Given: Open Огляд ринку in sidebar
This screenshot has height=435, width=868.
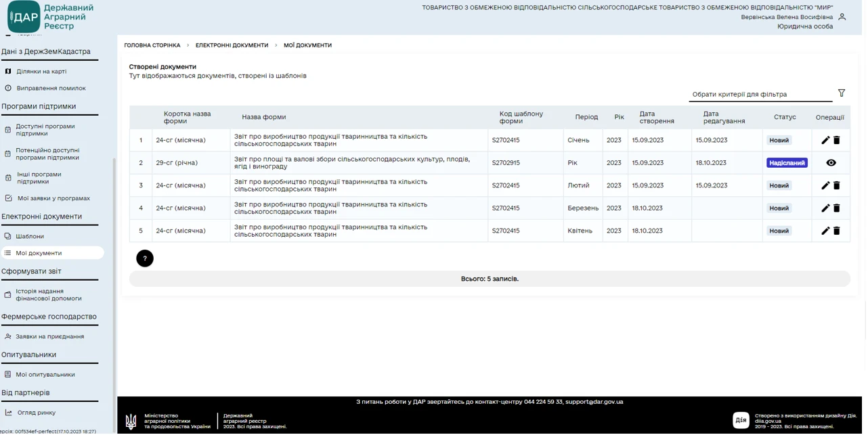Looking at the screenshot, I should click(x=36, y=413).
